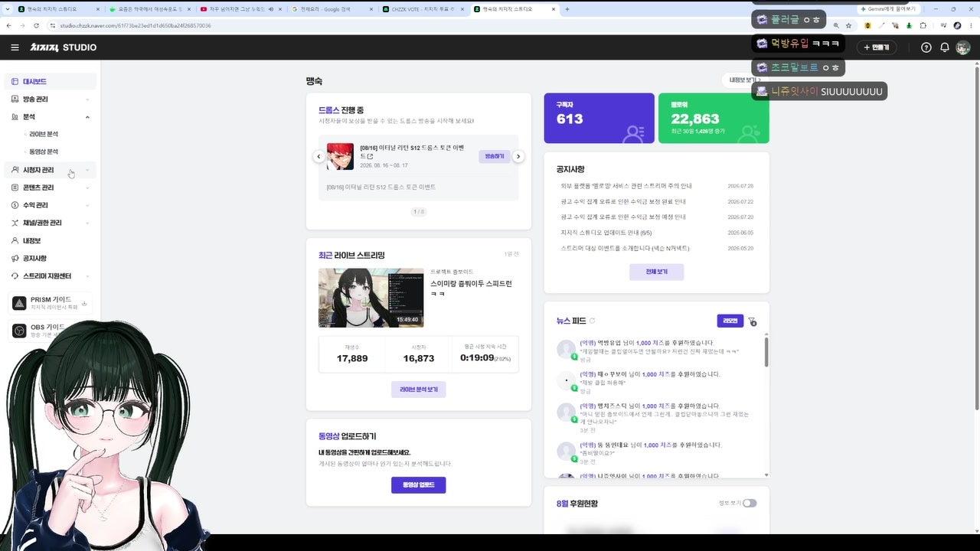Open 라이브 분석 submenu item

click(x=44, y=134)
